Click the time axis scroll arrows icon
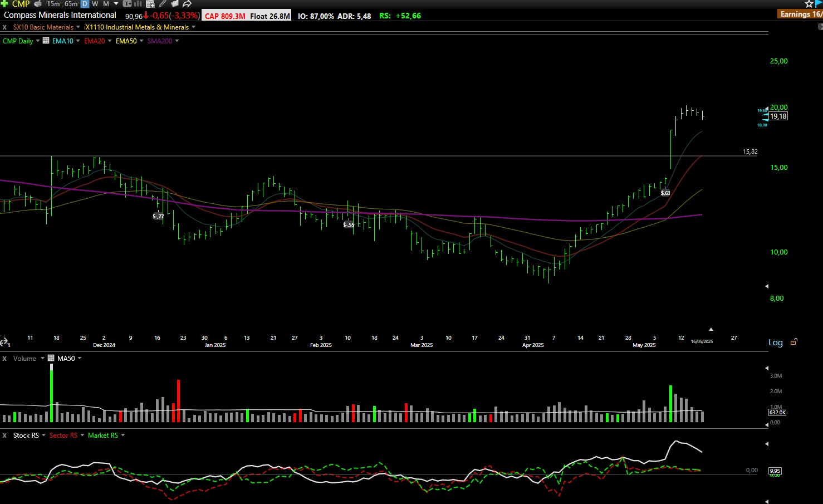The width and height of the screenshot is (823, 504). coord(4,342)
